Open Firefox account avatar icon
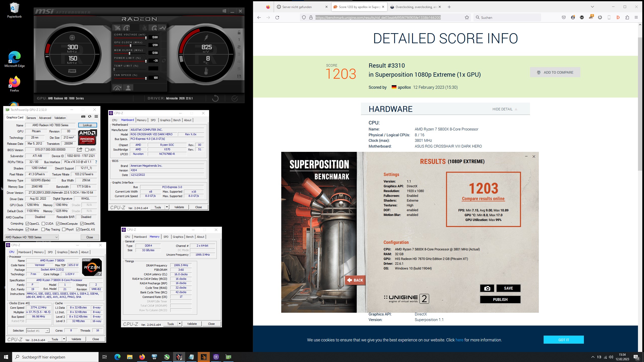Viewport: 644px width, 362px height. click(x=573, y=17)
